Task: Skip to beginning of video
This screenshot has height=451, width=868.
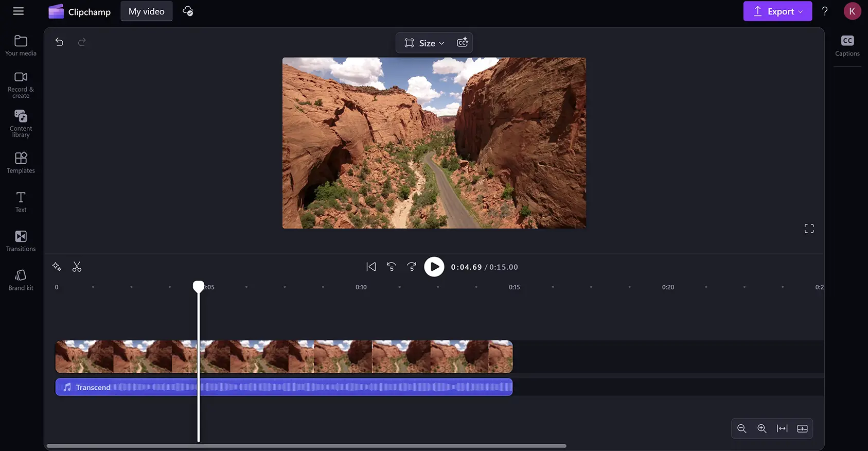Action: 371,267
